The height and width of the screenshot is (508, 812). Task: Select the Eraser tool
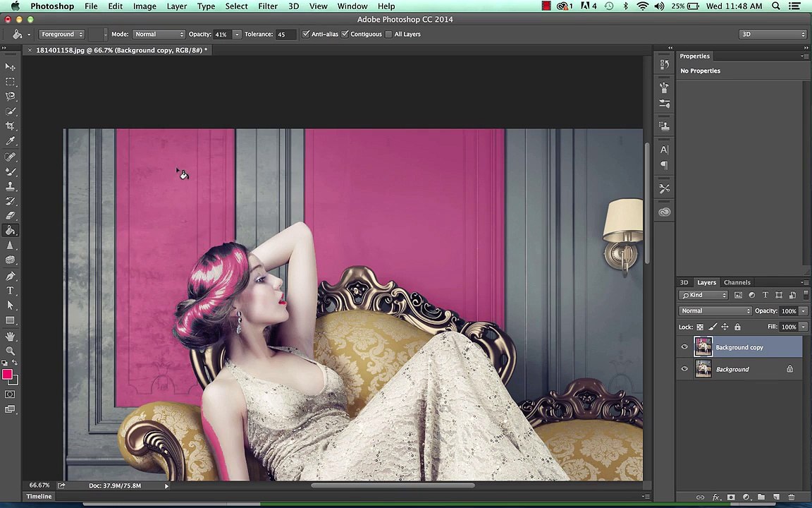click(x=10, y=216)
